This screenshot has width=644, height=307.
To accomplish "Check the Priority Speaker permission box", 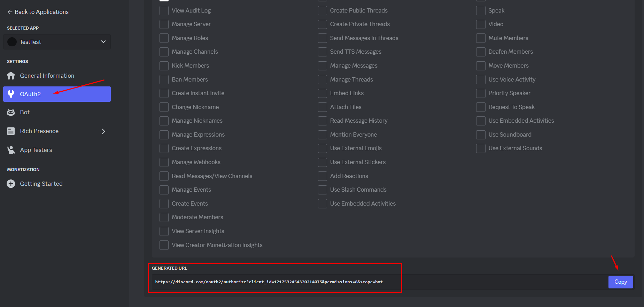I will coord(481,93).
